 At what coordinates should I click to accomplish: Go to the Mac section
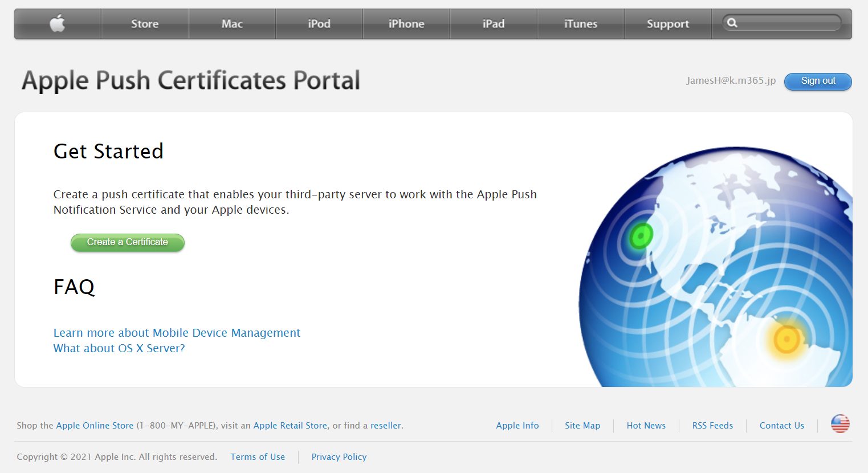[232, 24]
